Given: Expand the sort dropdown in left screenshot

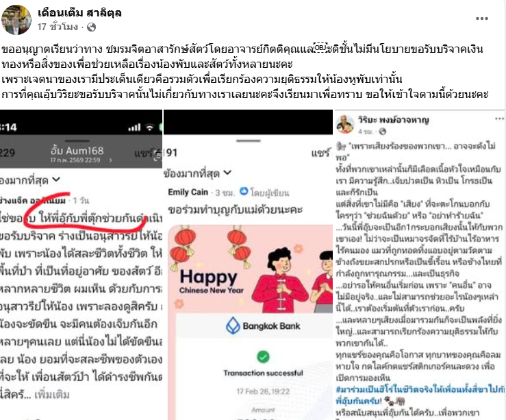Looking at the screenshot, I should [x=56, y=180].
